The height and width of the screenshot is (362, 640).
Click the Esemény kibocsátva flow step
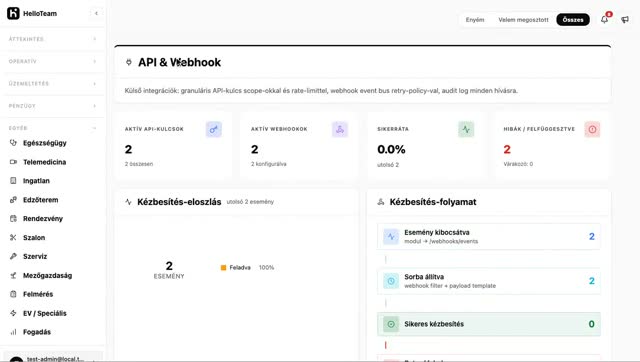tap(489, 237)
